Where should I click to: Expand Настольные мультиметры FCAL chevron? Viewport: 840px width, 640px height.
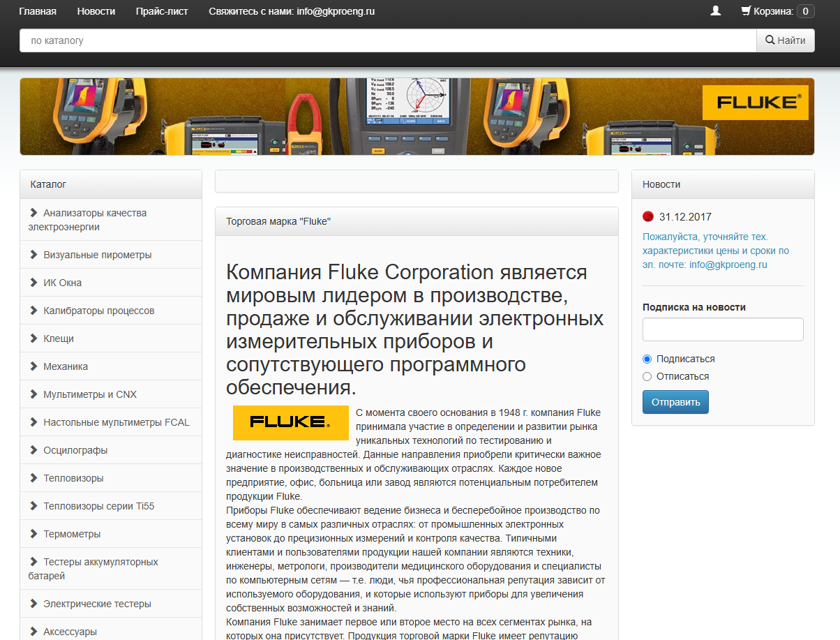pyautogui.click(x=33, y=422)
